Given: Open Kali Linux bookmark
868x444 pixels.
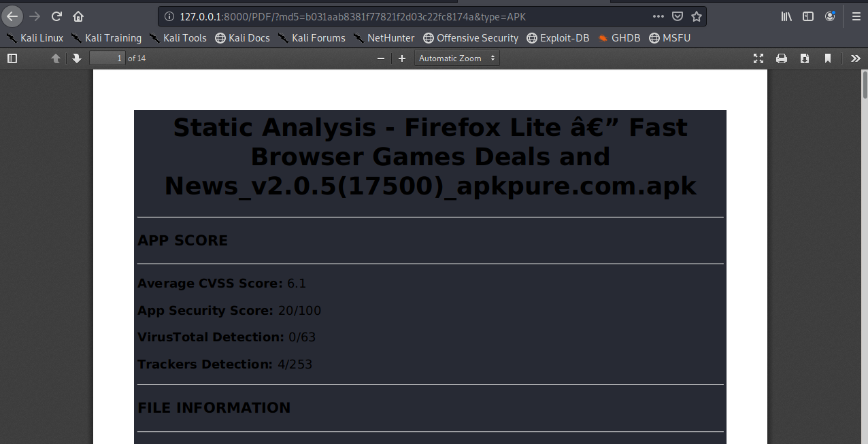Looking at the screenshot, I should click(35, 38).
